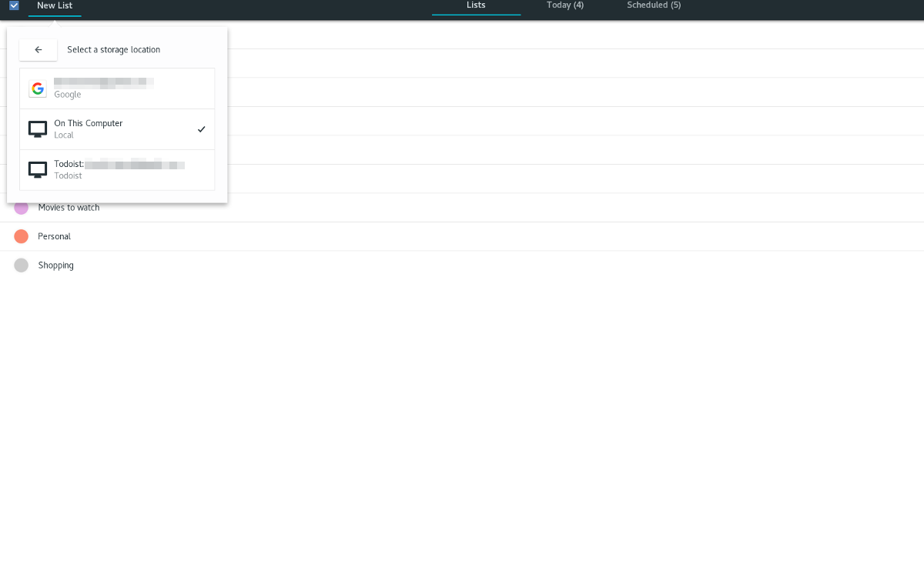
Task: Open the Today (4) tab
Action: tap(565, 5)
